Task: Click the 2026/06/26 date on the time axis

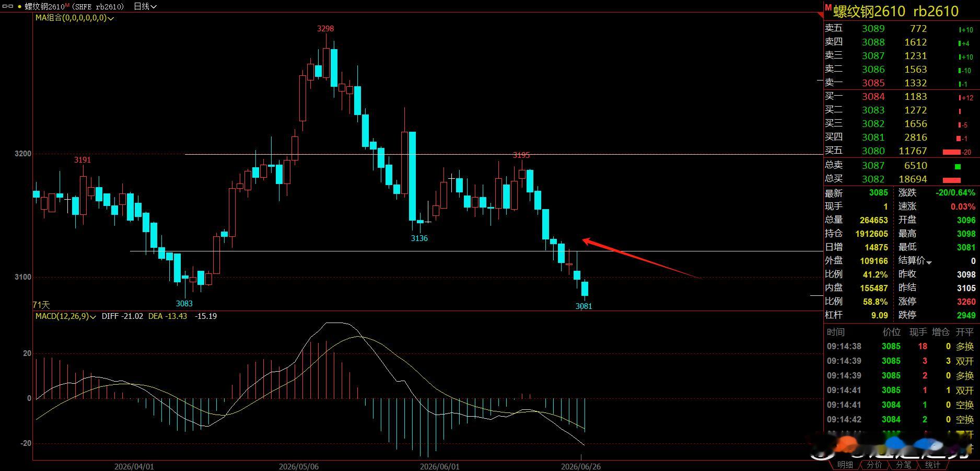Action: [580, 466]
